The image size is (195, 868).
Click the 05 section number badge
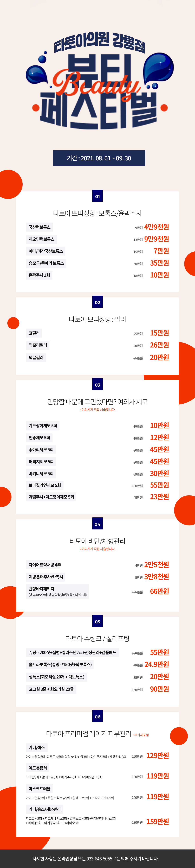click(x=97, y=621)
